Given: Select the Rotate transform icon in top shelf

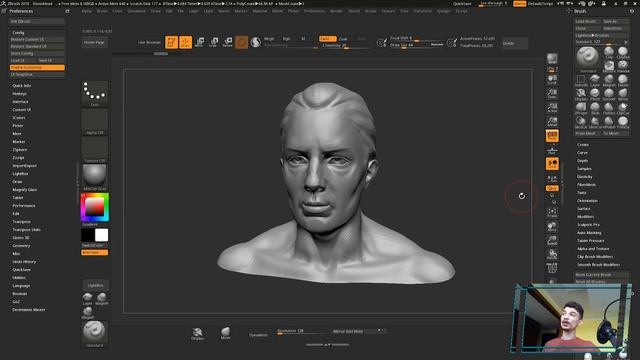Looking at the screenshot, I should coord(227,42).
